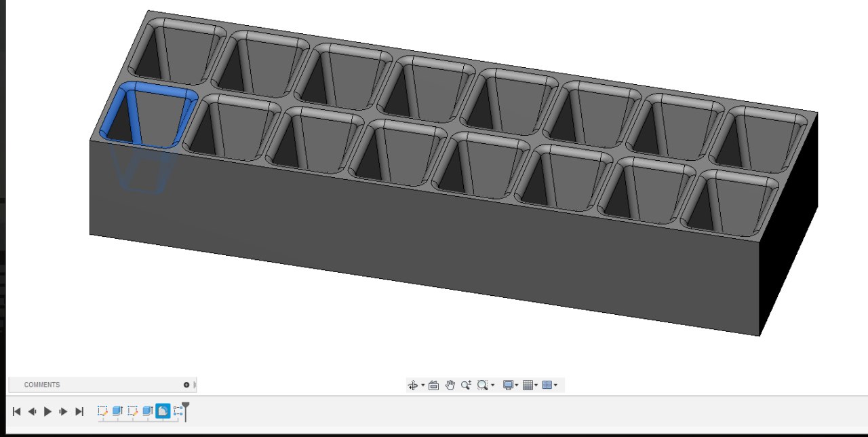Click the highlighted fillet feature in timeline
The height and width of the screenshot is (437, 868).
point(163,411)
